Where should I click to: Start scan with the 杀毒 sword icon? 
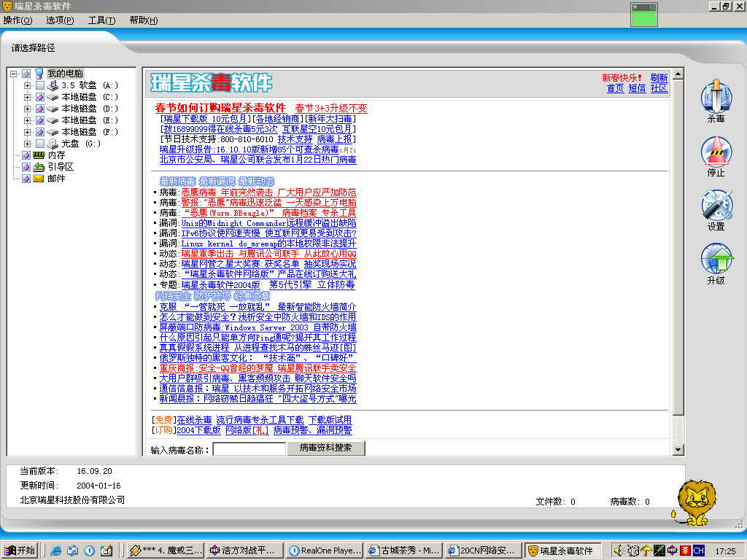point(716,96)
